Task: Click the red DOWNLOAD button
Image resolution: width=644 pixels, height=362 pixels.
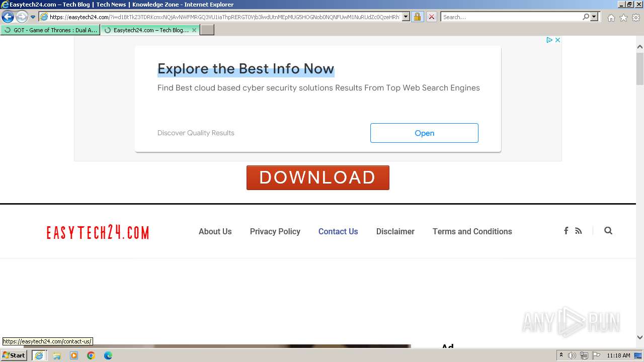Action: click(x=318, y=177)
